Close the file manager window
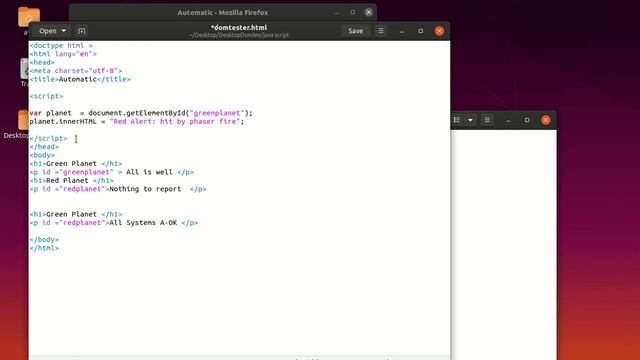Viewport: 640px width, 360px height. click(546, 120)
